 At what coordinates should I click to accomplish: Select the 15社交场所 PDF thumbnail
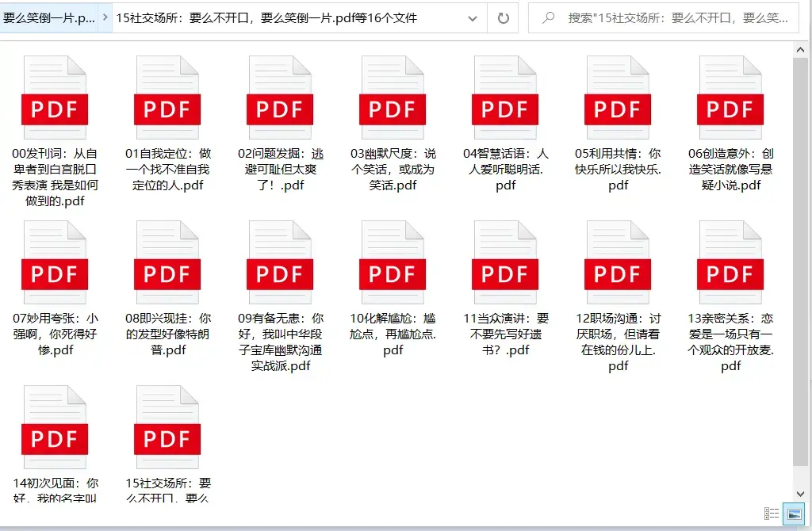click(x=167, y=428)
